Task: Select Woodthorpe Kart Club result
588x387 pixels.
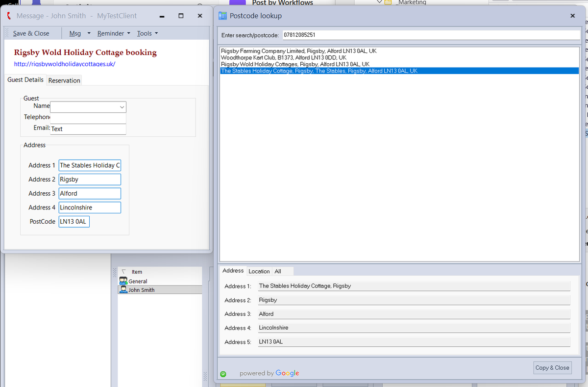Action: 284,57
